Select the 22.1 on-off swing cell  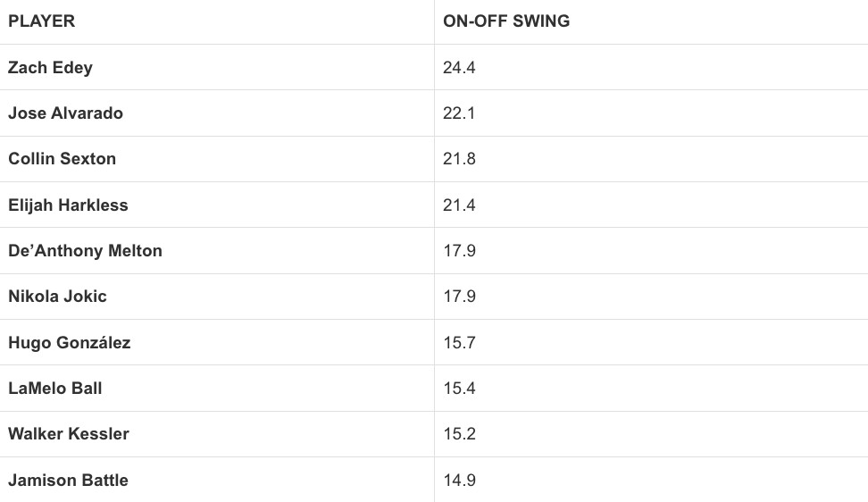coord(460,113)
